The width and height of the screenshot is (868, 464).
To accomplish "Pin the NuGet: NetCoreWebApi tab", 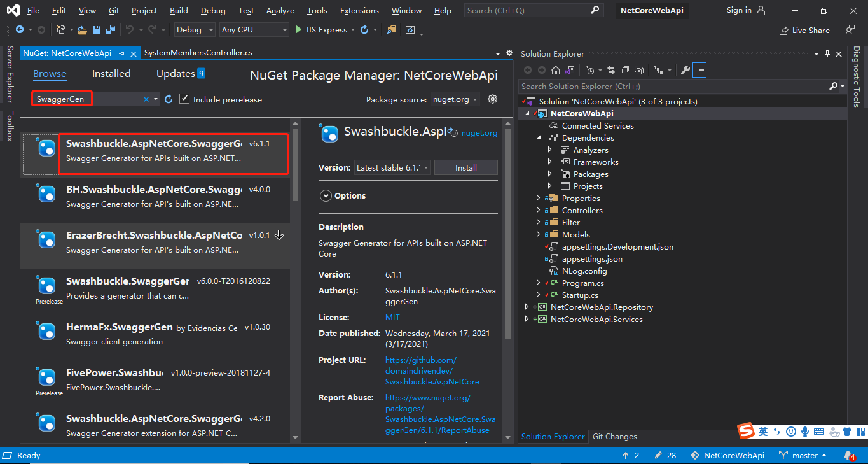I will click(121, 53).
